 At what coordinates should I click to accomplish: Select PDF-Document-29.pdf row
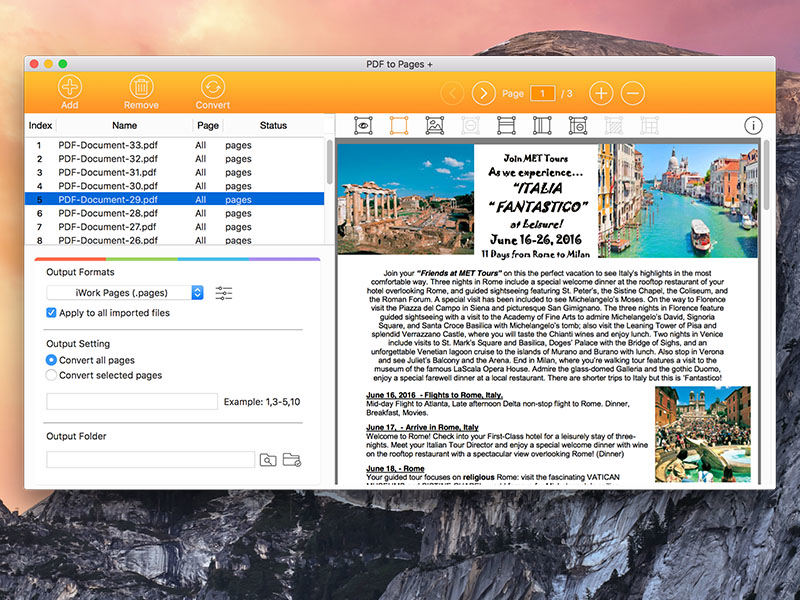coord(174,199)
